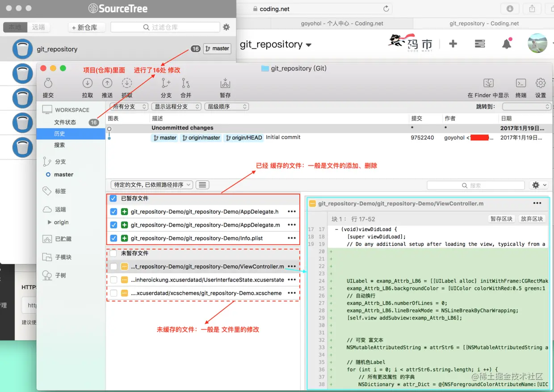The image size is (554, 392).
Task: Uncheck the AppDelegate.h staged file checkbox
Action: click(113, 211)
